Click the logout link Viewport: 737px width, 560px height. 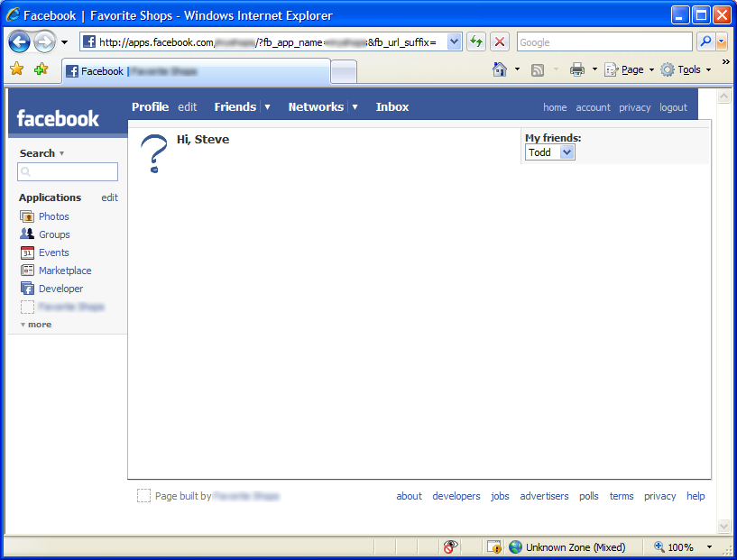[x=673, y=107]
